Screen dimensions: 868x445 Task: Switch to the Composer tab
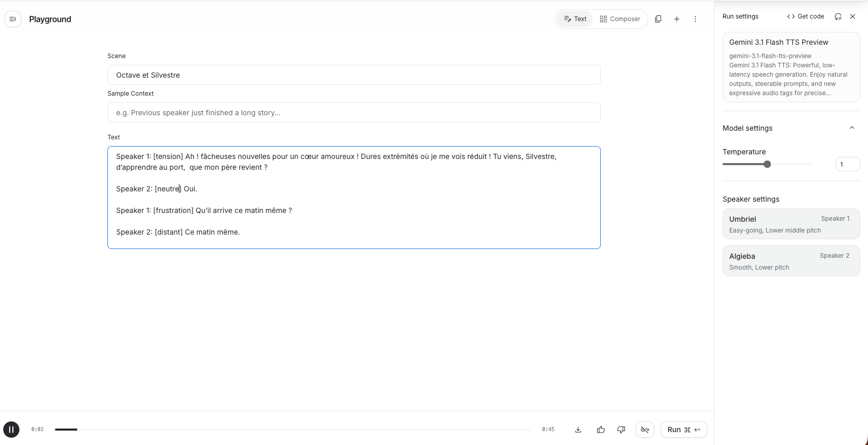tap(620, 19)
